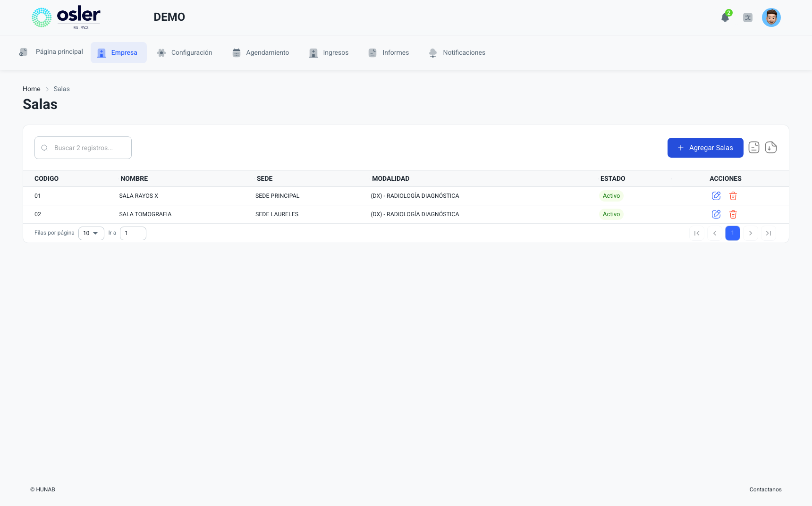812x506 pixels.
Task: Open the Contactanos link
Action: (765, 489)
